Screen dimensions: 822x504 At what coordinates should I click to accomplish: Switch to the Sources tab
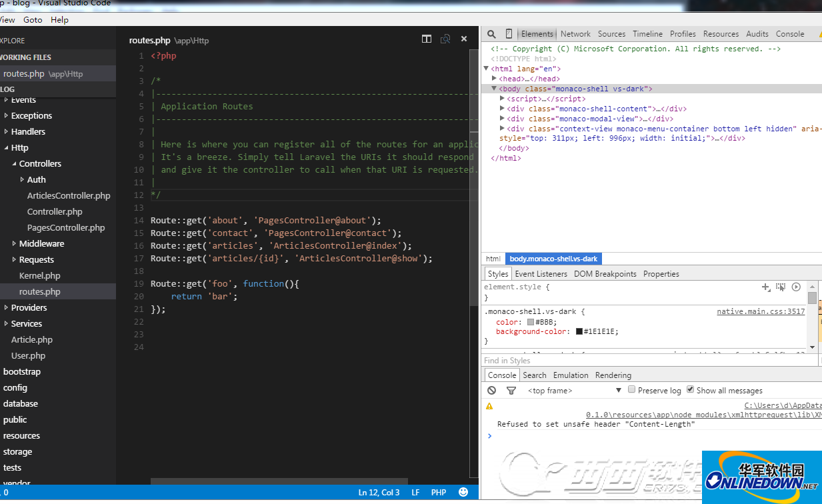coord(611,34)
